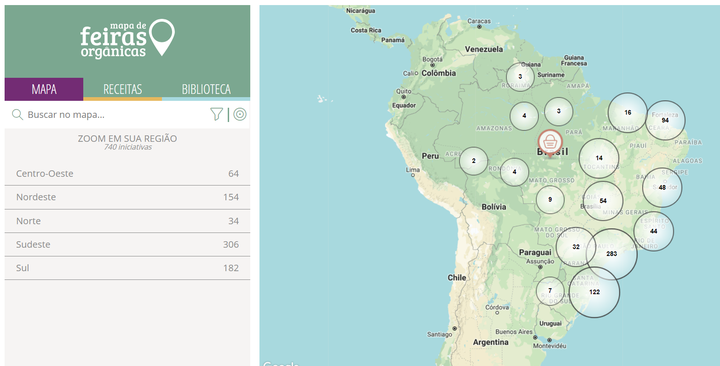Select the Centro-Oeste region row
The width and height of the screenshot is (720, 366).
pos(127,174)
